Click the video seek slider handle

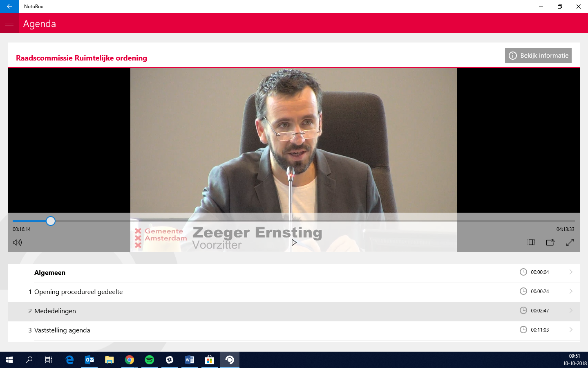click(x=51, y=221)
